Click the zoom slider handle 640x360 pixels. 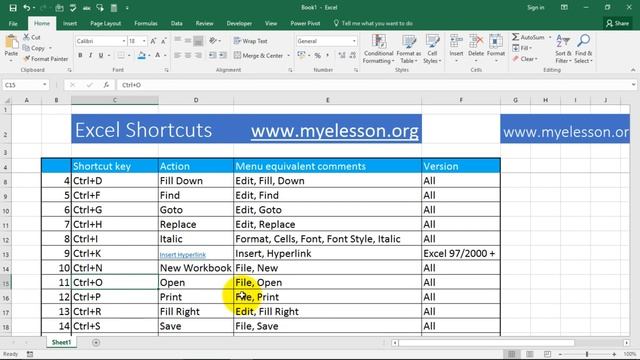(x=587, y=354)
